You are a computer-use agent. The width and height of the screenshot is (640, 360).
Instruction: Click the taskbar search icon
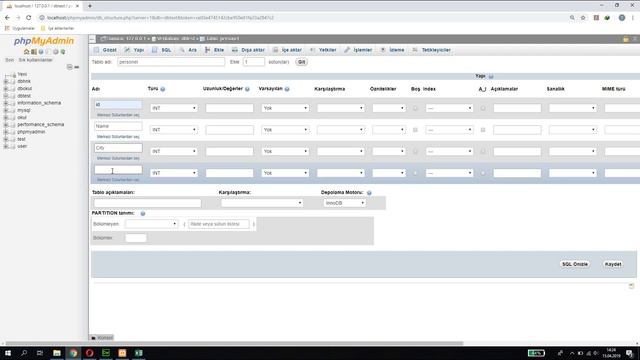click(x=24, y=353)
